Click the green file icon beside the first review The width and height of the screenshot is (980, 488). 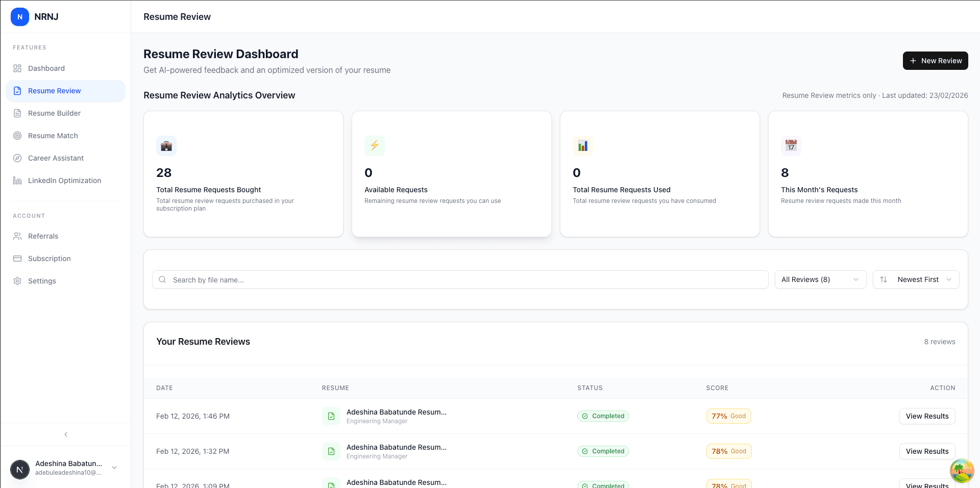(331, 416)
